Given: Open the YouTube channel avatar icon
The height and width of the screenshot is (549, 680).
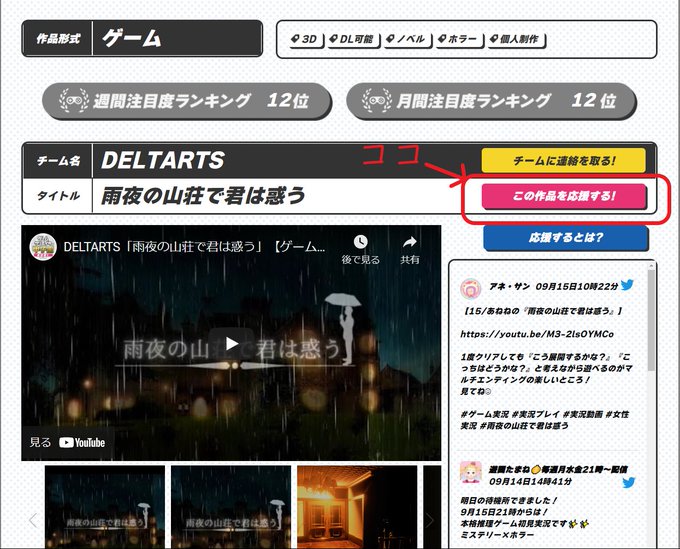Looking at the screenshot, I should pyautogui.click(x=42, y=247).
